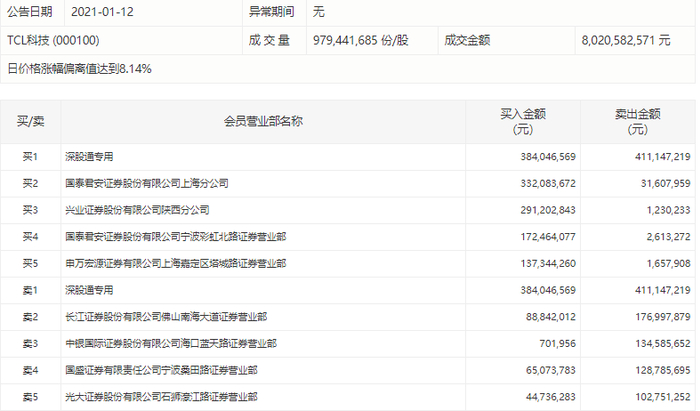Click 深股通专用 in the 卖1 row
700x411 pixels.
tap(89, 290)
